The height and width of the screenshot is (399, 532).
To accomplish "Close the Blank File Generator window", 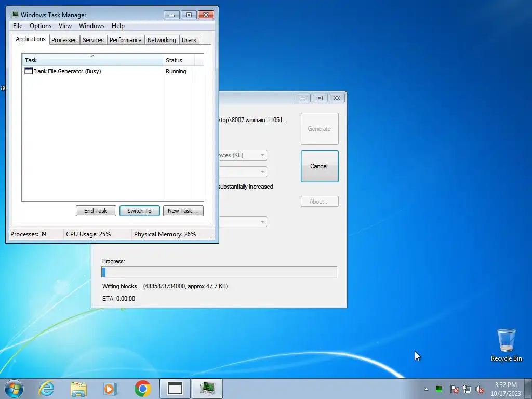I will [337, 98].
